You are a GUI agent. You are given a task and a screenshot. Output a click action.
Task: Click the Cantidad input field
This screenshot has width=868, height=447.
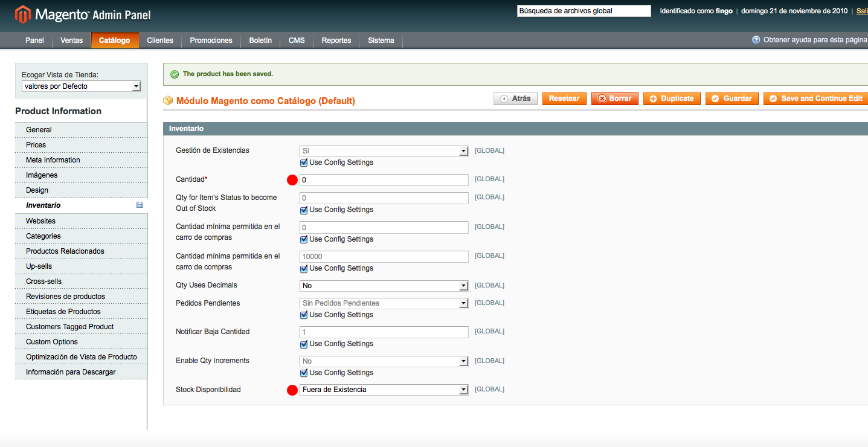click(x=384, y=180)
